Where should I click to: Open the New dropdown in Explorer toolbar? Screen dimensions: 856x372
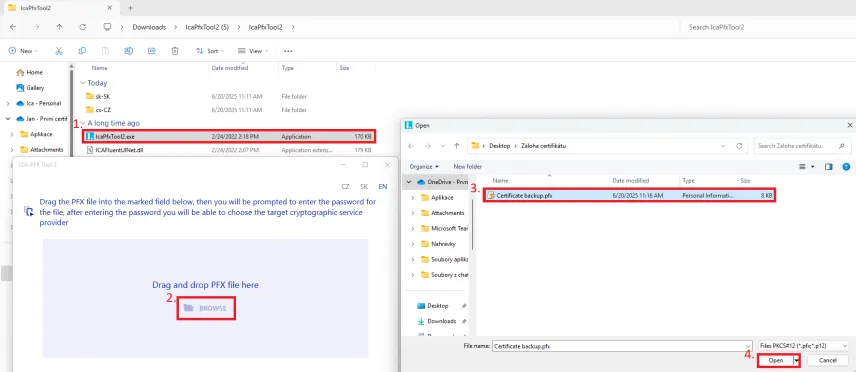23,51
